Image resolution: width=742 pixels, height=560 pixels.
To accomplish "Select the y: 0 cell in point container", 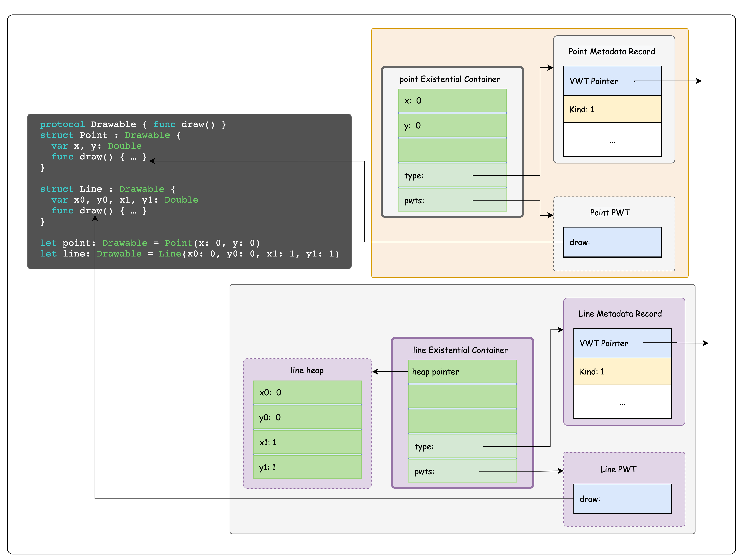I will point(452,126).
